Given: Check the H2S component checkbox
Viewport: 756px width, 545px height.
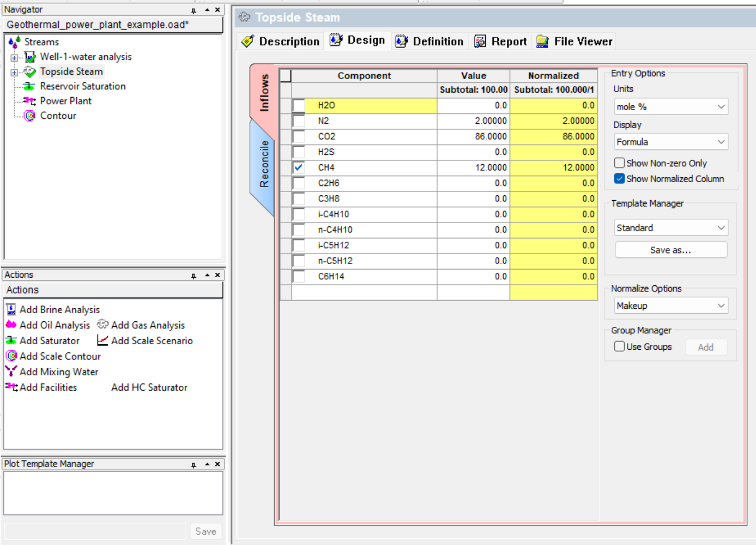Looking at the screenshot, I should (299, 152).
